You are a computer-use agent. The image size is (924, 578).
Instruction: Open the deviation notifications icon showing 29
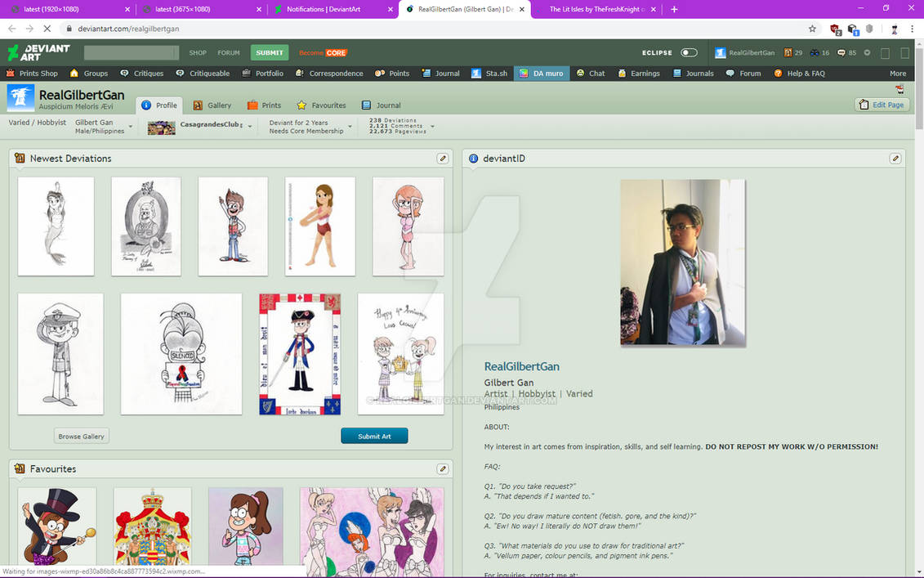click(793, 52)
